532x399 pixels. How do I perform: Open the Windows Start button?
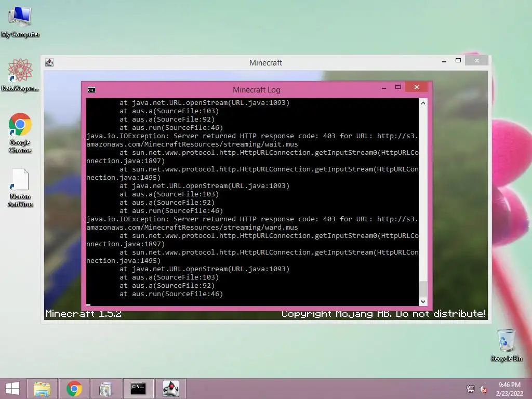(12, 389)
